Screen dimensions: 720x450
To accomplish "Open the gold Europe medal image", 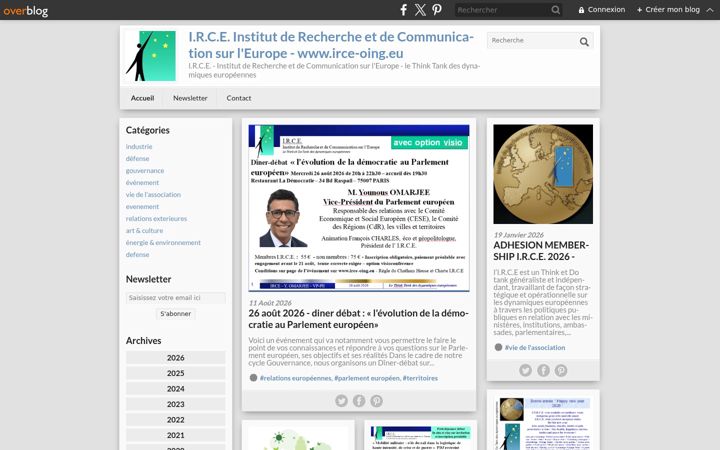I will [543, 174].
